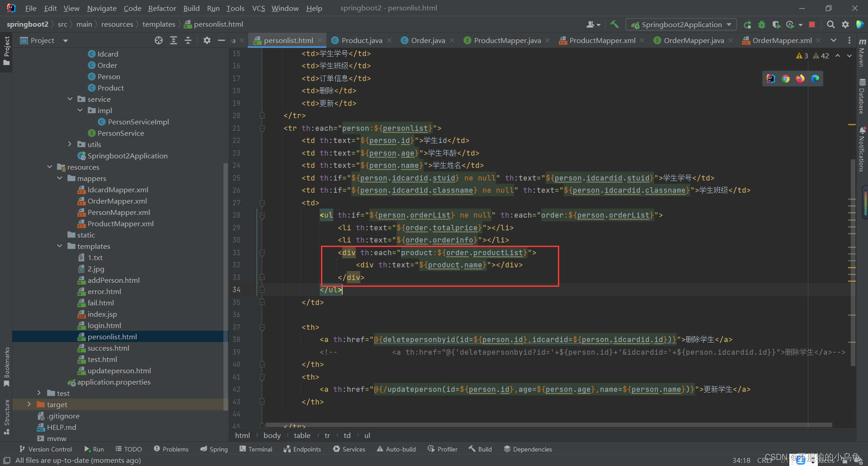Image resolution: width=868 pixels, height=466 pixels.
Task: Switch to ProductMapper.xml tab
Action: click(602, 40)
